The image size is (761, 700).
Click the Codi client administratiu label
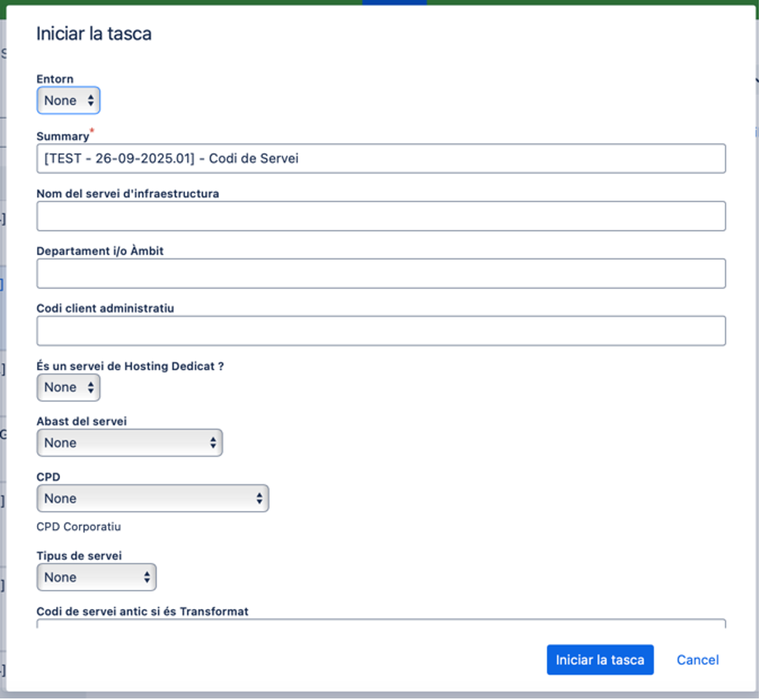coord(105,309)
